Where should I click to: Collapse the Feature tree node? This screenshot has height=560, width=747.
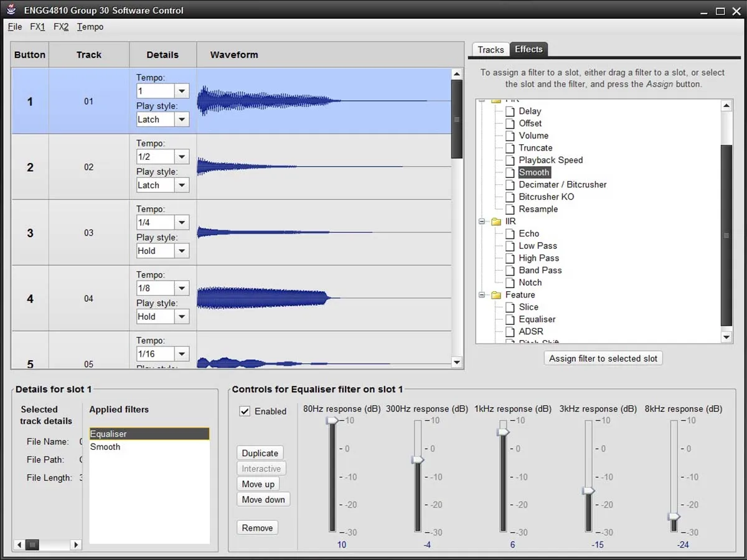(482, 295)
